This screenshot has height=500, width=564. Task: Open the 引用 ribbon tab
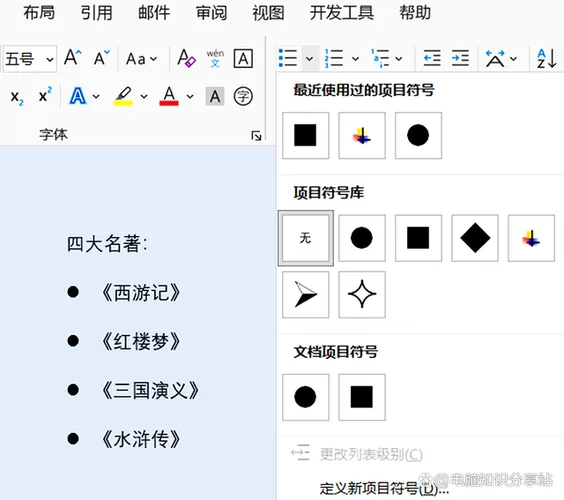pos(96,13)
